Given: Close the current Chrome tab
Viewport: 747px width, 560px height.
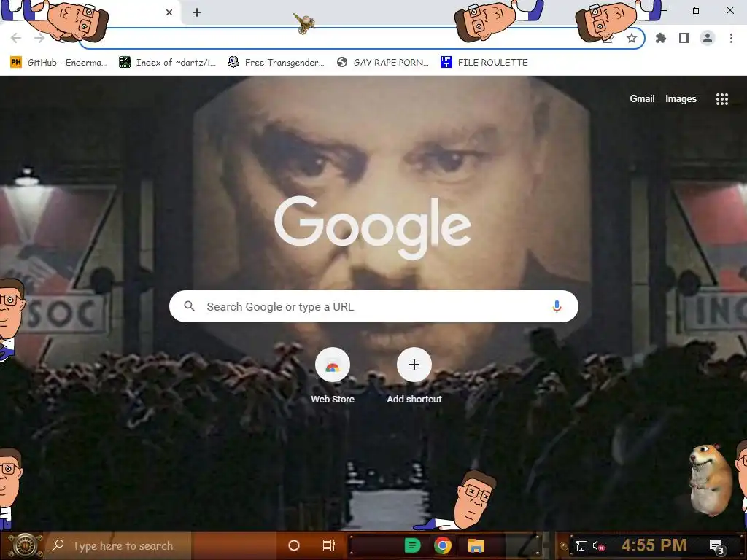Looking at the screenshot, I should pyautogui.click(x=169, y=12).
